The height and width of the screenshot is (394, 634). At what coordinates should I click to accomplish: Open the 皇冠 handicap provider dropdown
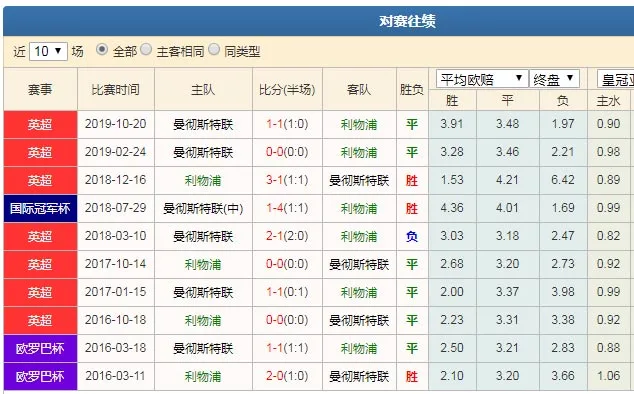(x=615, y=79)
